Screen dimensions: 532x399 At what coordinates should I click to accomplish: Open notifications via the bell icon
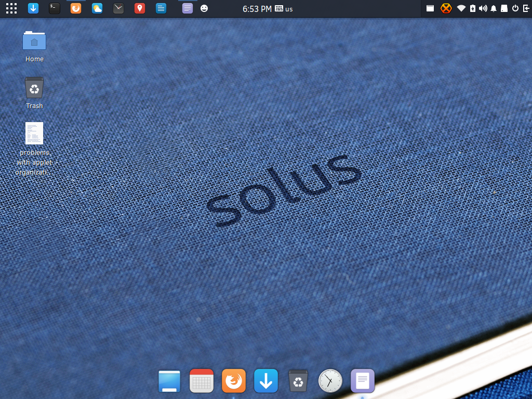coord(494,8)
